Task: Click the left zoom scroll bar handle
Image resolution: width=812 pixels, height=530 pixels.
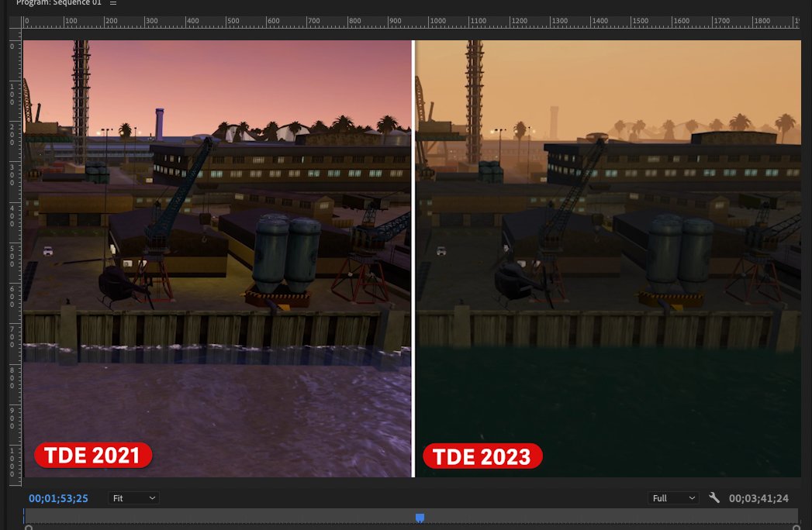Action: point(29,528)
